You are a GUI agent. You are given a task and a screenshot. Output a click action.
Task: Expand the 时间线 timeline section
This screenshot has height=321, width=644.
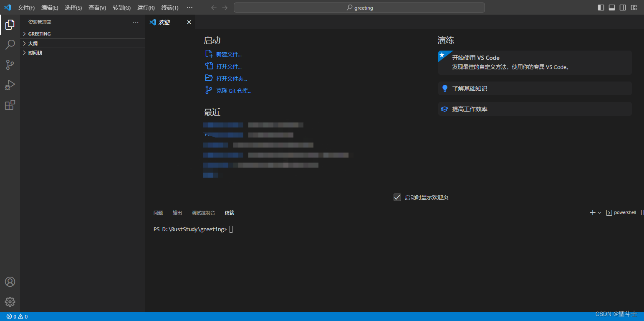pyautogui.click(x=83, y=53)
